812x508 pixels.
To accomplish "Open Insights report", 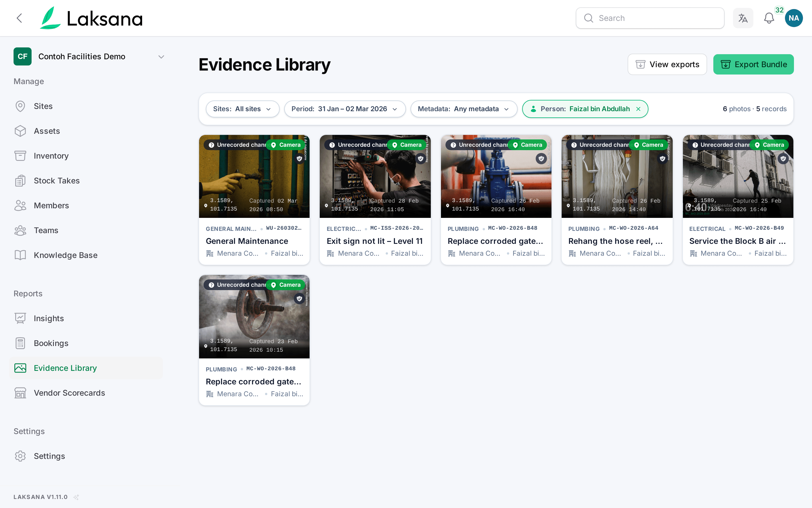I will (x=86, y=319).
